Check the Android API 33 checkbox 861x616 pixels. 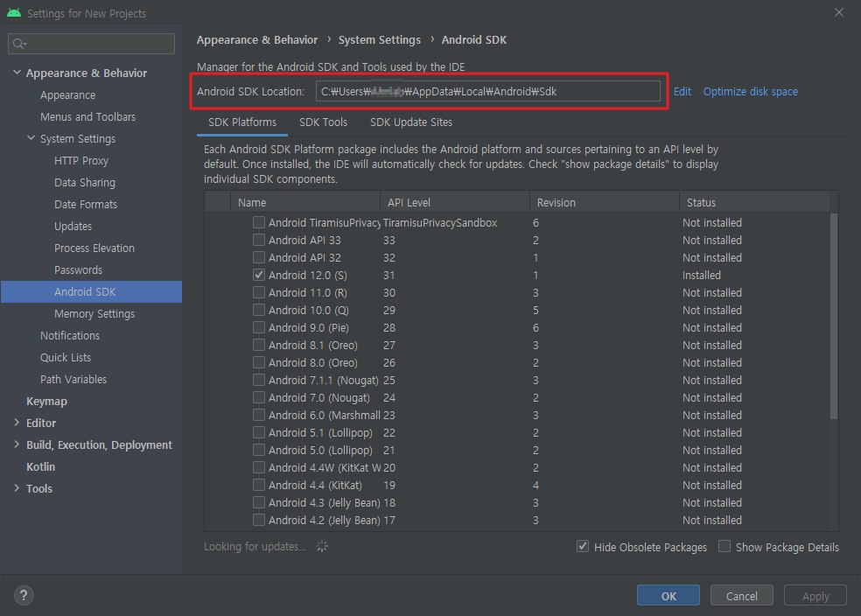click(x=259, y=240)
